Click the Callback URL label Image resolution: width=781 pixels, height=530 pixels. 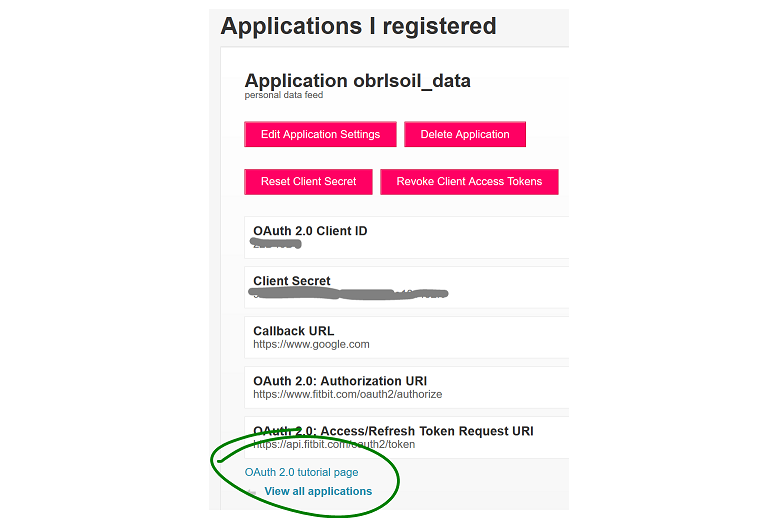[293, 331]
